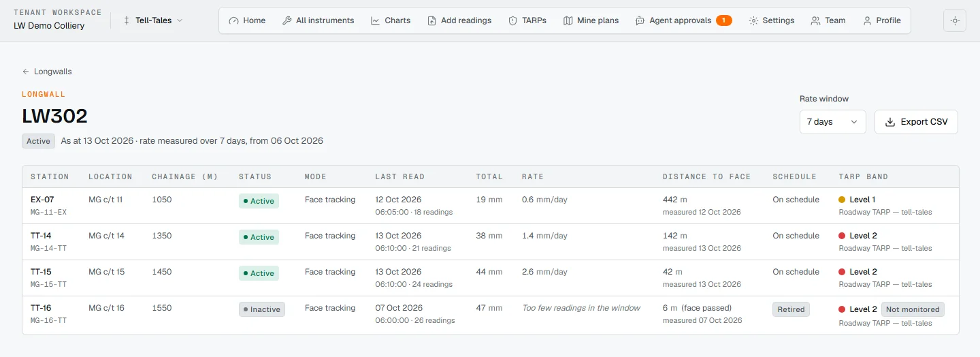Click the Active status badge for TT-14
Screen dimensions: 980x357
pyautogui.click(x=259, y=237)
